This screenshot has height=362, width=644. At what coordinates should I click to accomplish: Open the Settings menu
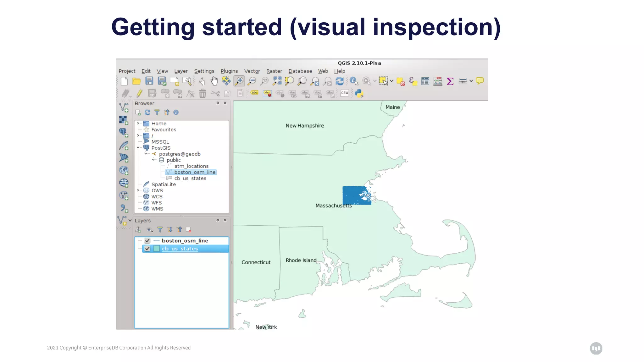pyautogui.click(x=204, y=71)
